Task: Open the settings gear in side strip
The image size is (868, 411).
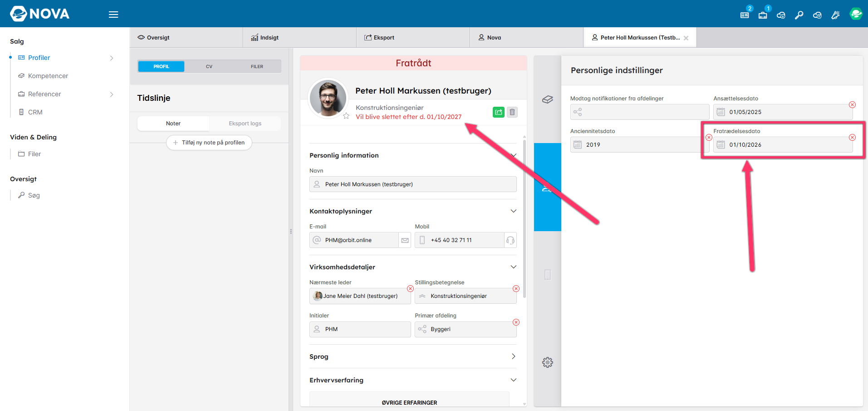Action: pos(548,362)
